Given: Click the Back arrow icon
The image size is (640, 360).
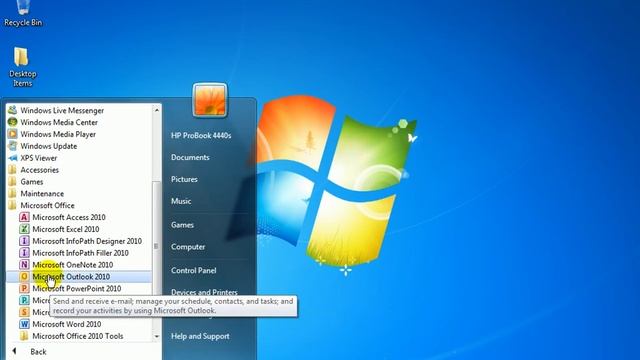Looking at the screenshot, I should tap(14, 351).
